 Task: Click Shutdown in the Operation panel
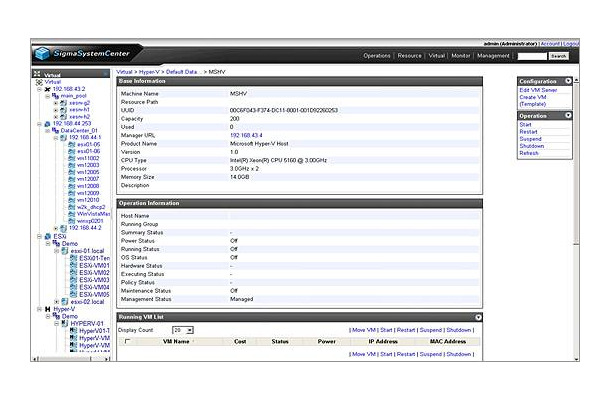531,146
